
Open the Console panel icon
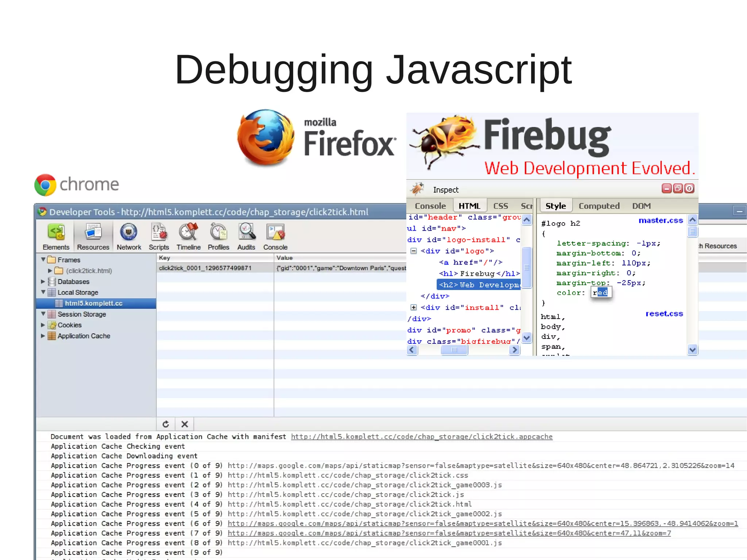pos(275,232)
